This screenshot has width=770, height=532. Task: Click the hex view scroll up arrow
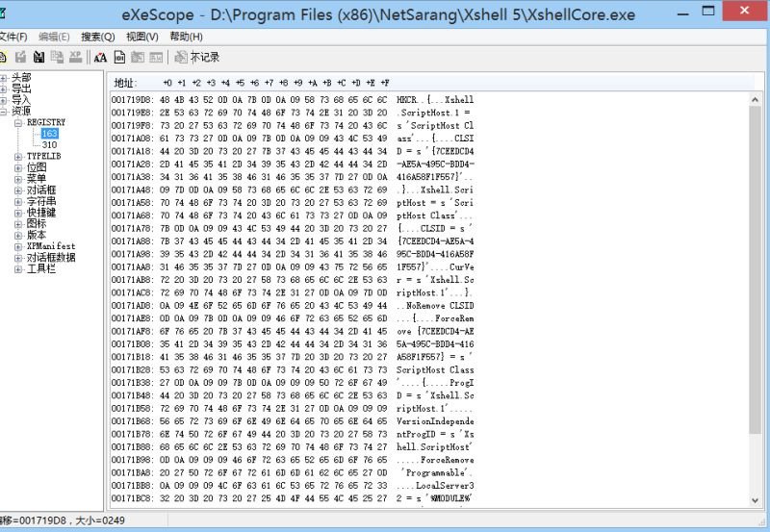point(755,100)
